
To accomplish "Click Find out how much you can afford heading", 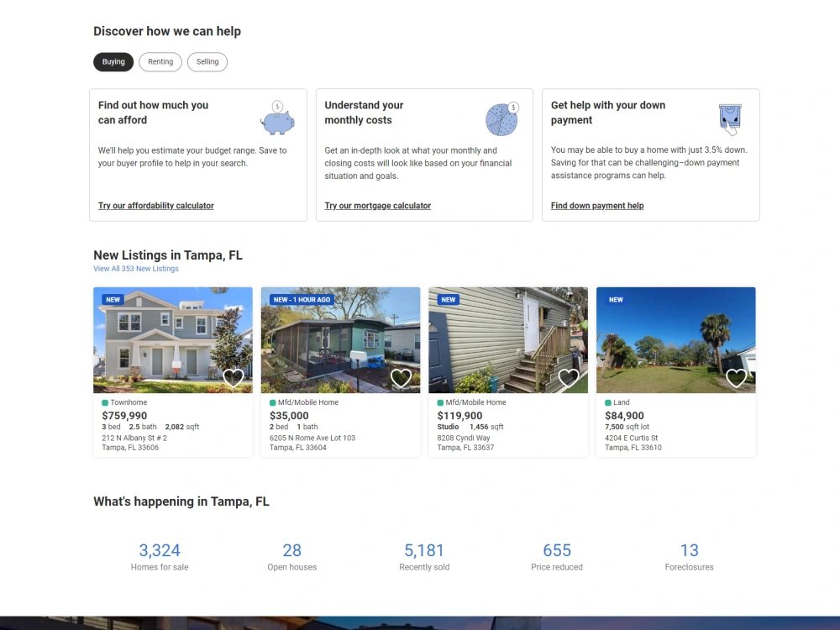I will point(153,113).
